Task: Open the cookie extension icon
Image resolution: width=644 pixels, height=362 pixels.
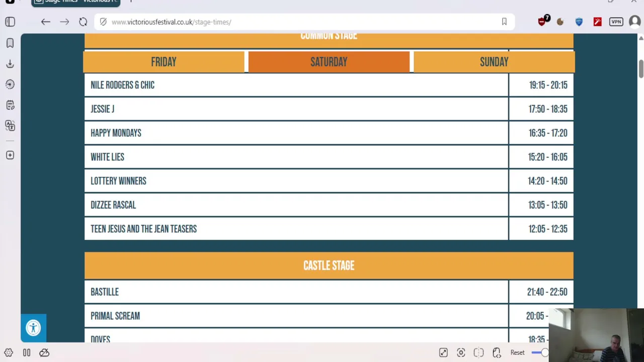Action: pos(560,22)
